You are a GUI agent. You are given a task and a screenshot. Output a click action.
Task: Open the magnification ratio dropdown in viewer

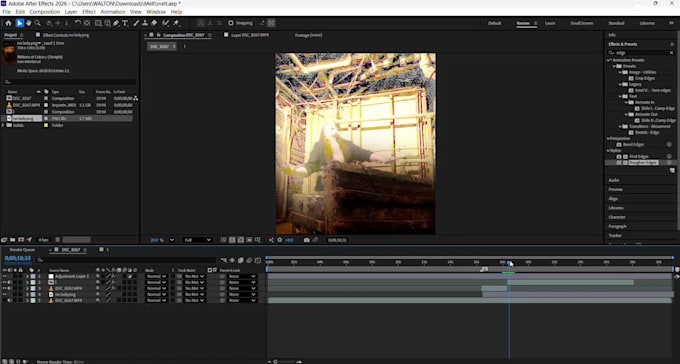click(172, 240)
